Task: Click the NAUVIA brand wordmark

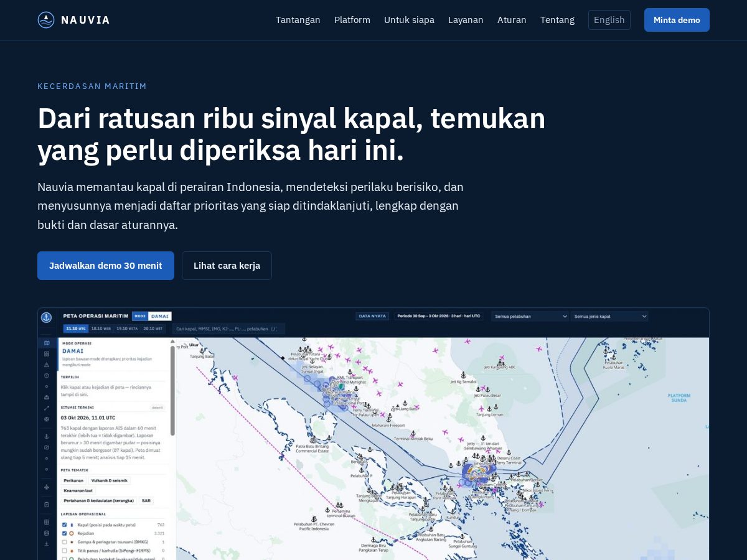Action: [x=85, y=20]
